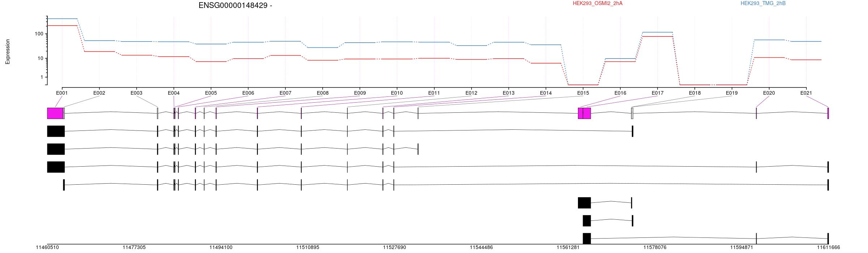Click exon label E012
This screenshot has width=868, height=253.
[471, 93]
